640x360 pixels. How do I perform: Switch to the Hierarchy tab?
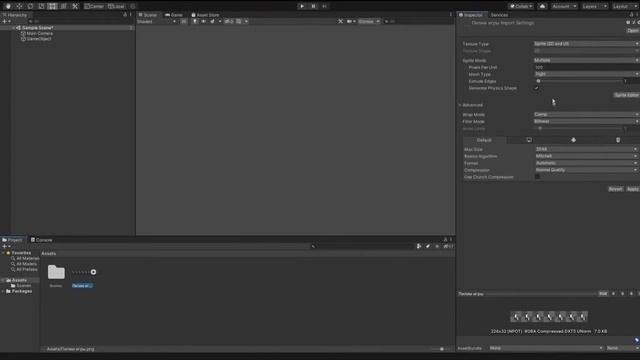coord(15,15)
